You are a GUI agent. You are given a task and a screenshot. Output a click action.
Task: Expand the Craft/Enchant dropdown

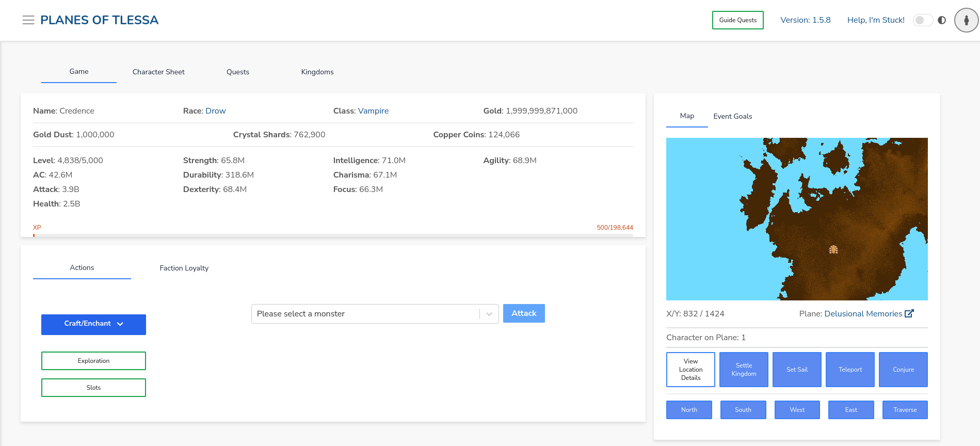(93, 324)
